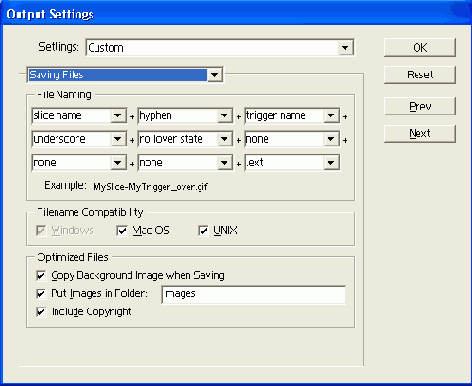Uncheck Put Images in Folder
Viewport: 472px width, 386px height.
point(41,294)
